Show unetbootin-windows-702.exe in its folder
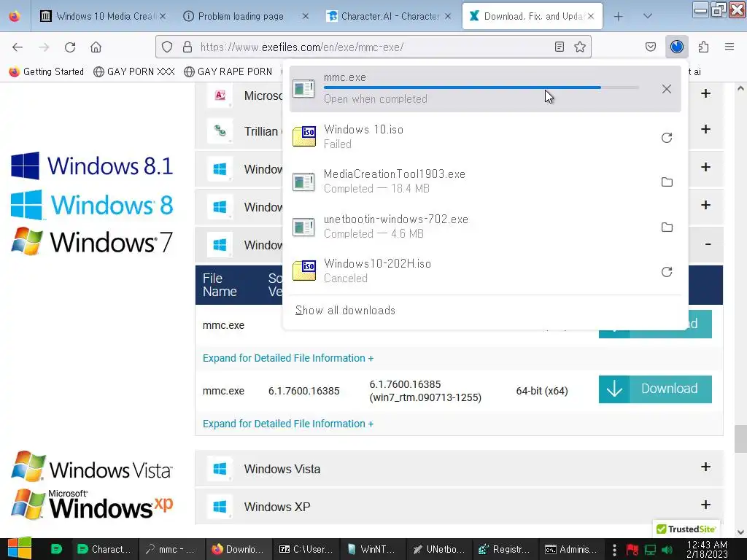747x560 pixels. 667,227
